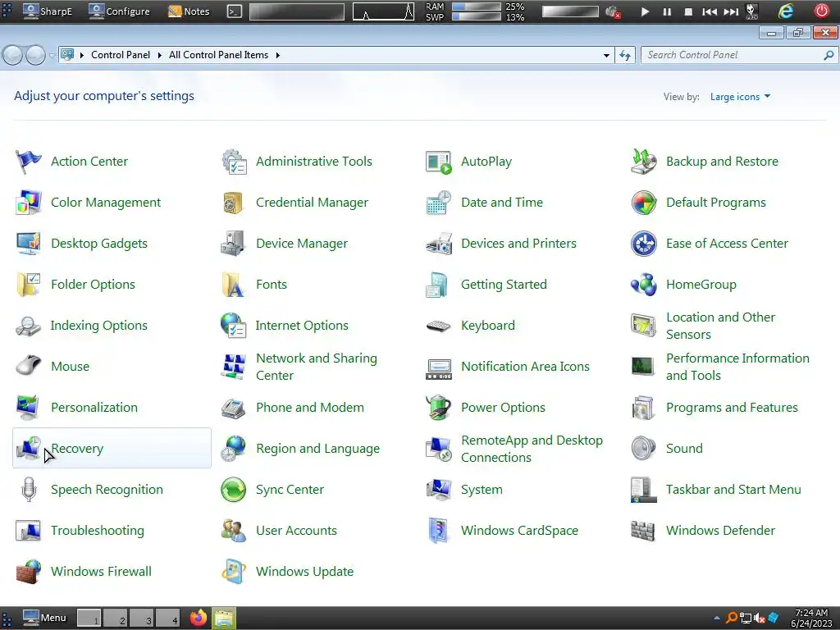Open the Sync Center green icon
Viewport: 840px width, 630px height.
pos(234,489)
